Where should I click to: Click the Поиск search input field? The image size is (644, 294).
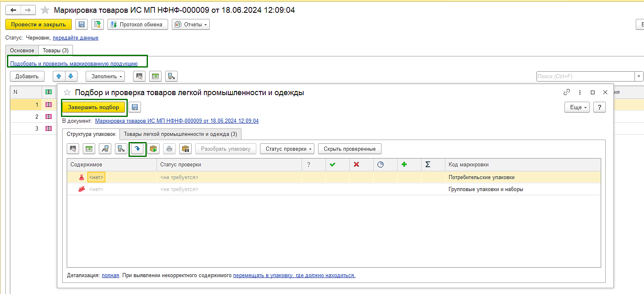tap(585, 76)
